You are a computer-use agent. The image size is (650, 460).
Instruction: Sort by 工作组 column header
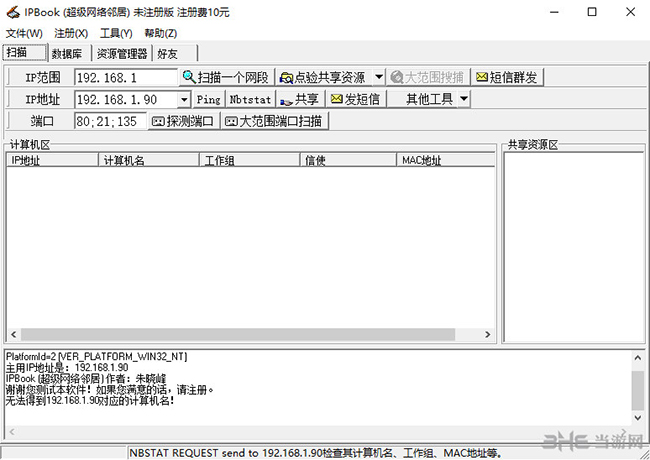tap(250, 160)
